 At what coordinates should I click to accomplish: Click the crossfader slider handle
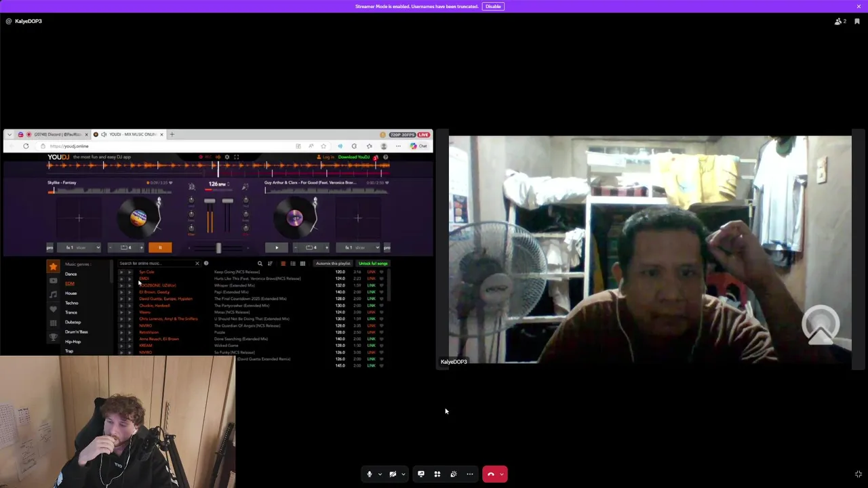(x=218, y=248)
